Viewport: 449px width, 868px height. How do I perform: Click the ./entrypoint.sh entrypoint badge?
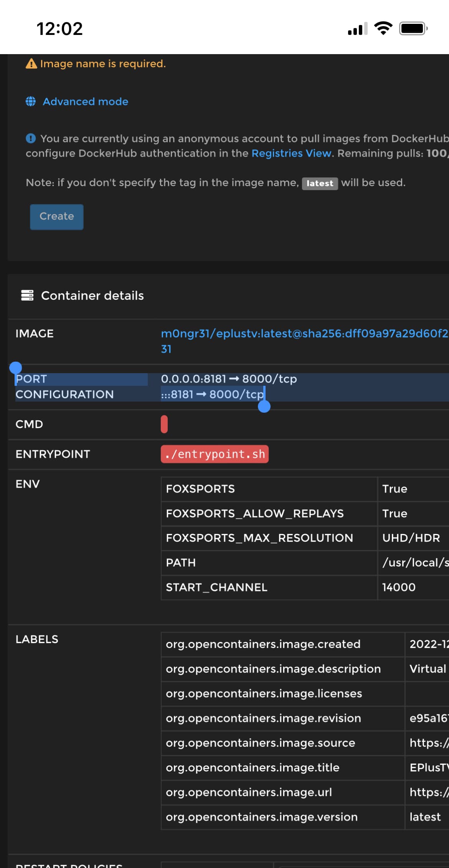click(x=215, y=454)
